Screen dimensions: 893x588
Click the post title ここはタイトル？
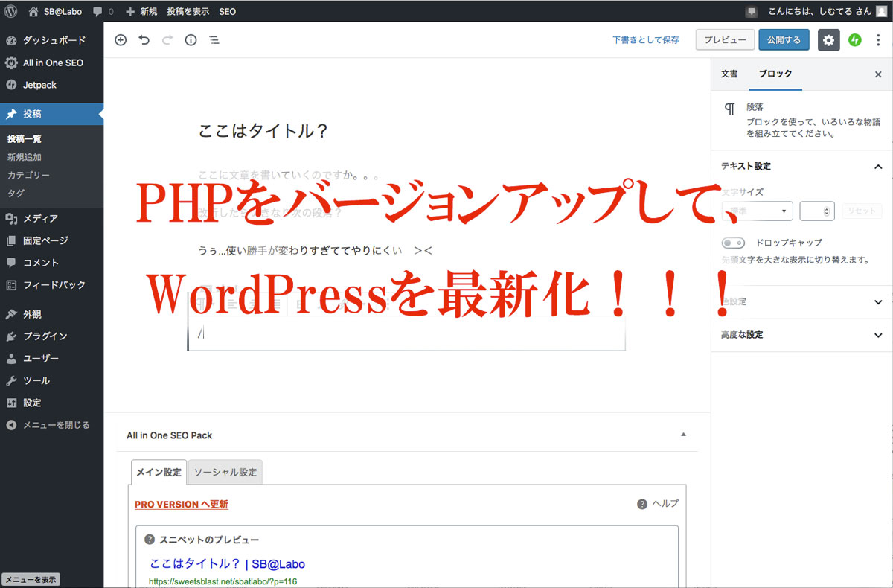coord(263,132)
